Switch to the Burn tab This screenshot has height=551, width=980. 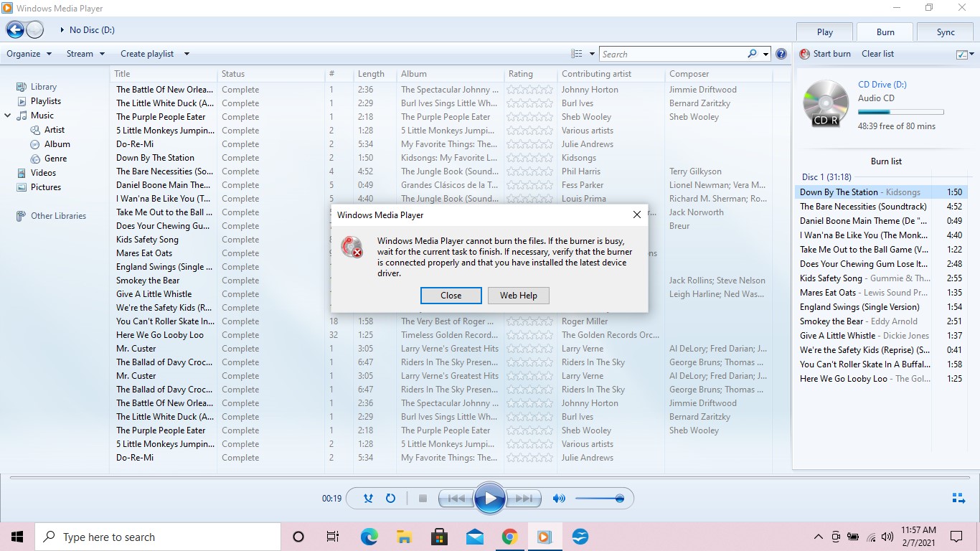[x=885, y=32]
